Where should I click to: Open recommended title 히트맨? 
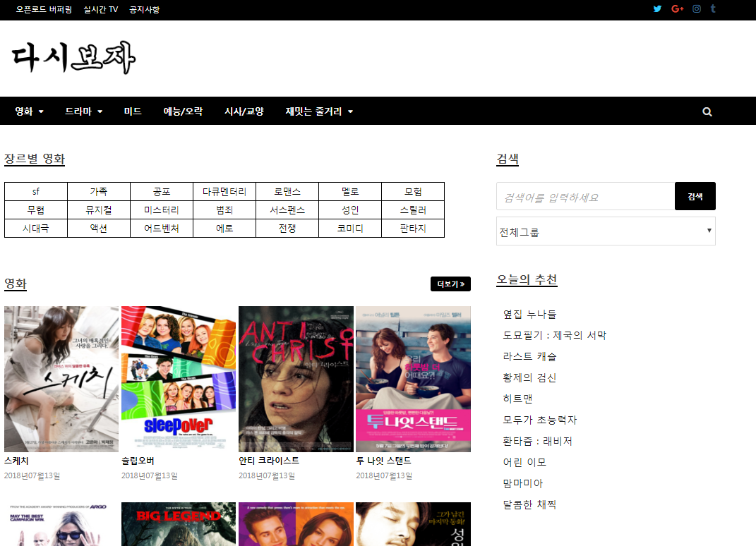[517, 399]
